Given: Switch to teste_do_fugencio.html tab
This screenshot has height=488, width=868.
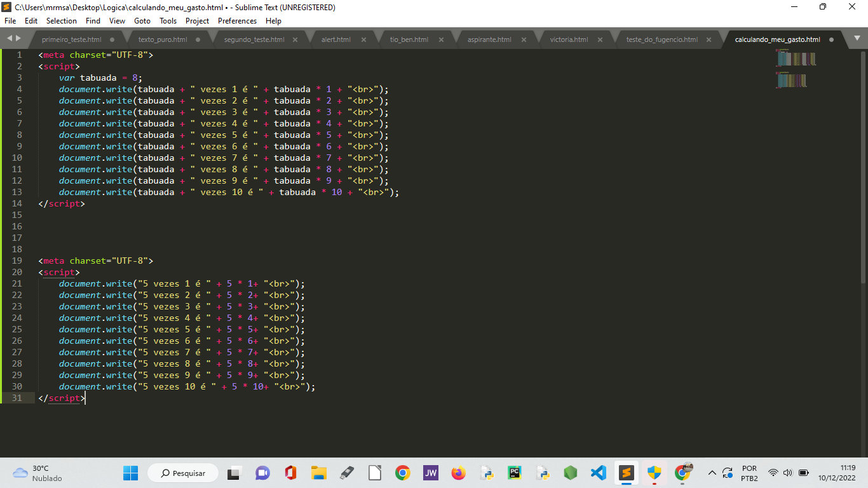Looking at the screenshot, I should click(x=661, y=39).
